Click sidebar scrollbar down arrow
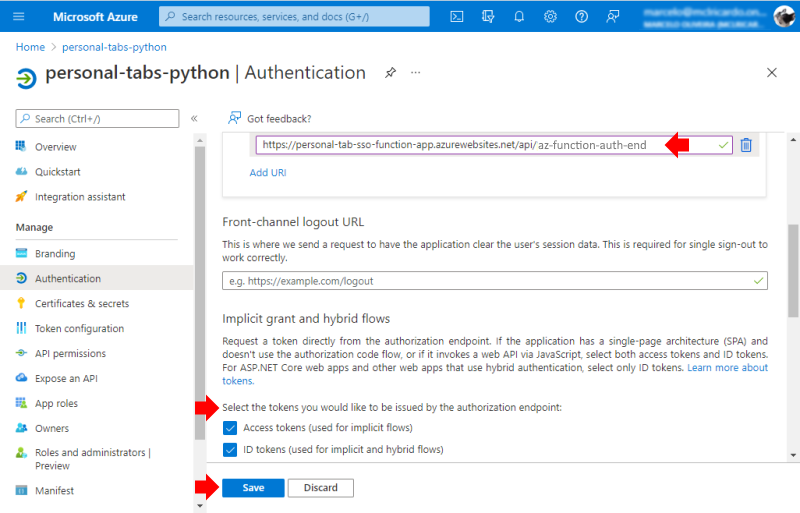 pos(199,506)
